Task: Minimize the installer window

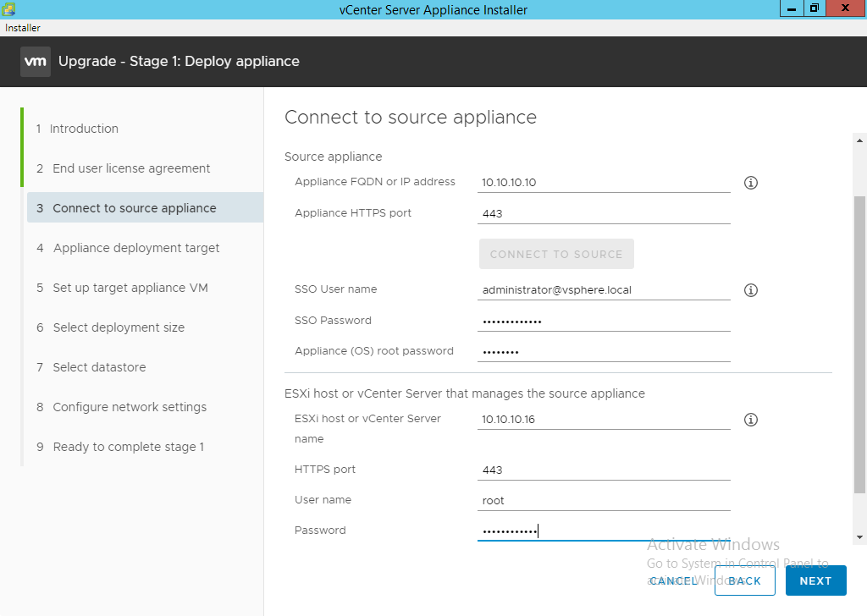Action: [x=792, y=8]
